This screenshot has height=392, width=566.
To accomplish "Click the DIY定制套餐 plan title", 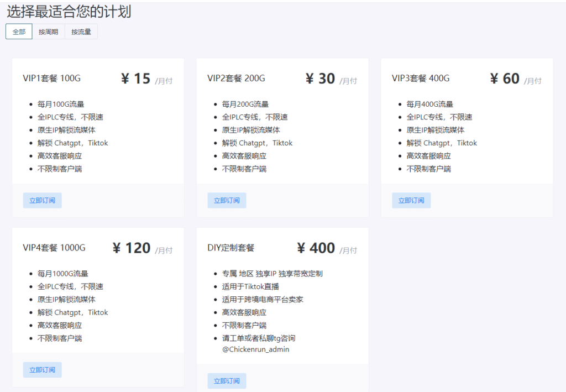I will 231,248.
